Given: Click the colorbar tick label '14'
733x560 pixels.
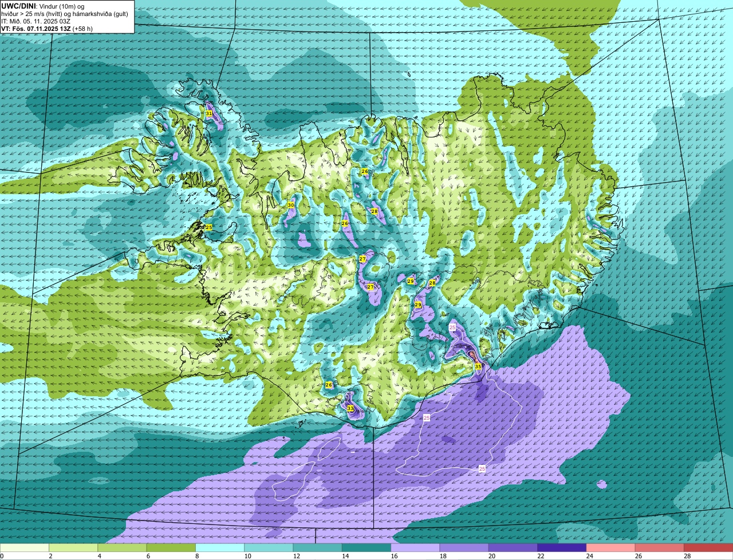Looking at the screenshot, I should tap(345, 556).
